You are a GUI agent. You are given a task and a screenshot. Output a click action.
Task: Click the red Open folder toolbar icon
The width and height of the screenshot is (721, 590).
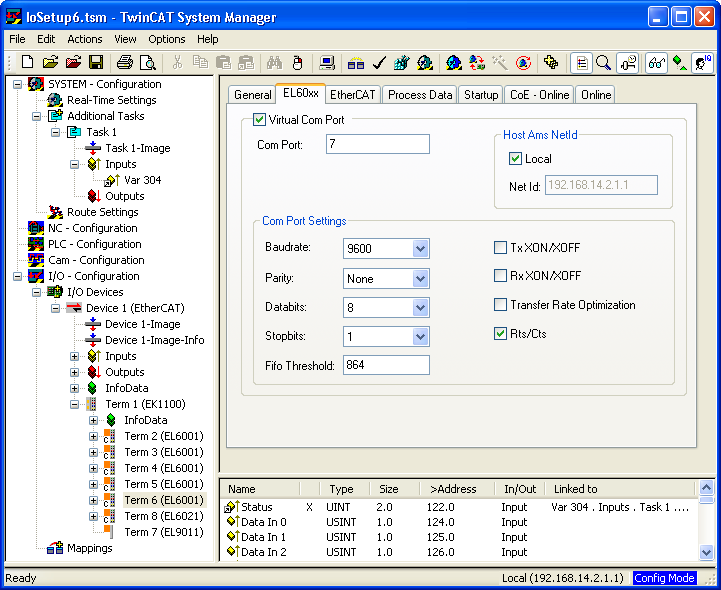73,62
